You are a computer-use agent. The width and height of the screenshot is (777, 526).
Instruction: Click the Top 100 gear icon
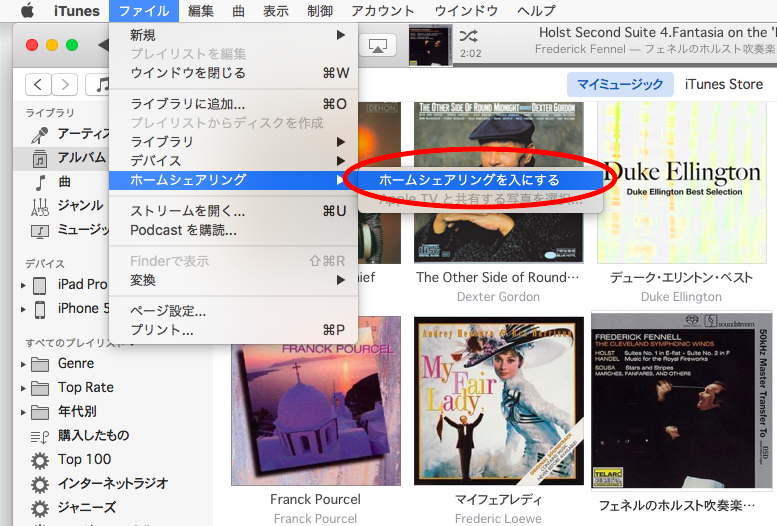pos(40,460)
